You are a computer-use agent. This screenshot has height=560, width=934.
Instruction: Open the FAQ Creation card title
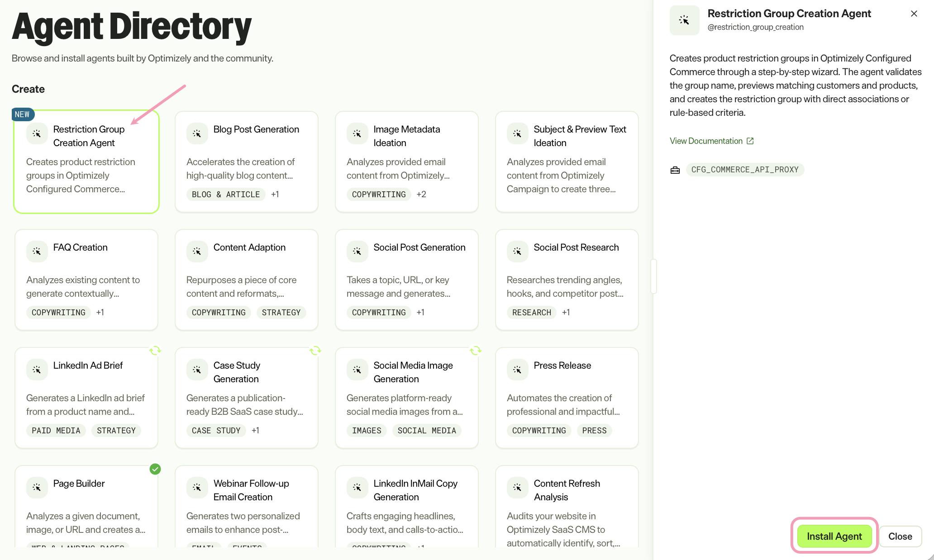[x=81, y=247]
